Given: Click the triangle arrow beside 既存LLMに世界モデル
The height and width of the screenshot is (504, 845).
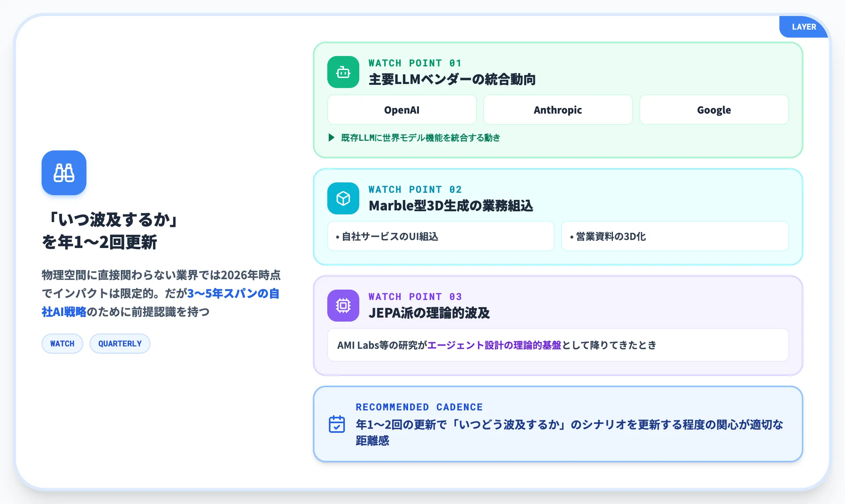Looking at the screenshot, I should tap(331, 138).
